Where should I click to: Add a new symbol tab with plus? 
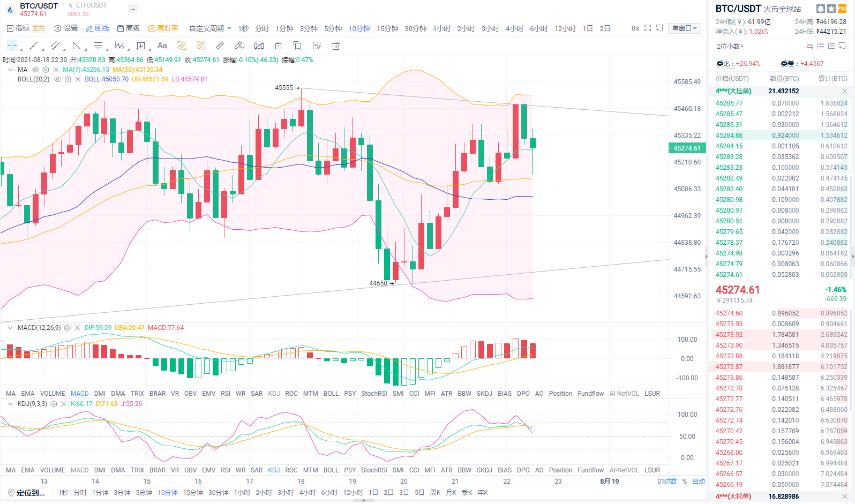133,9
